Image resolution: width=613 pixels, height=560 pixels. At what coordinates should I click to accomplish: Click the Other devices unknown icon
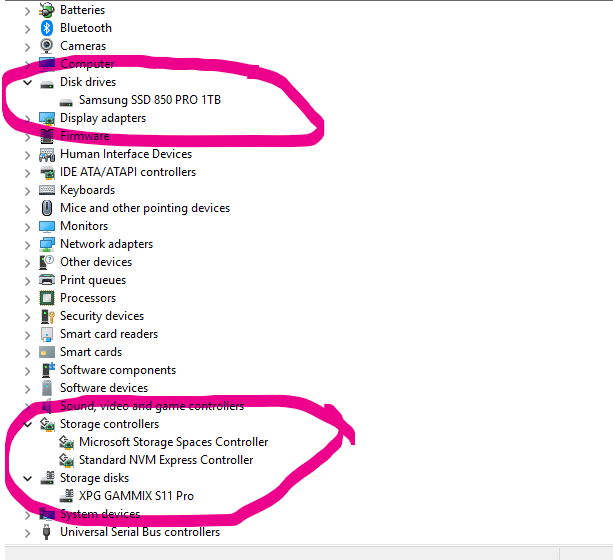[47, 262]
